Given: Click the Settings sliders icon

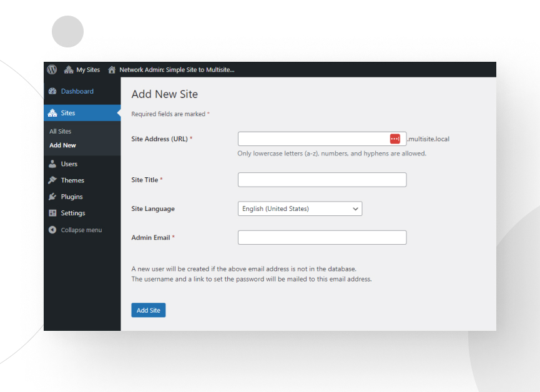Looking at the screenshot, I should point(52,213).
